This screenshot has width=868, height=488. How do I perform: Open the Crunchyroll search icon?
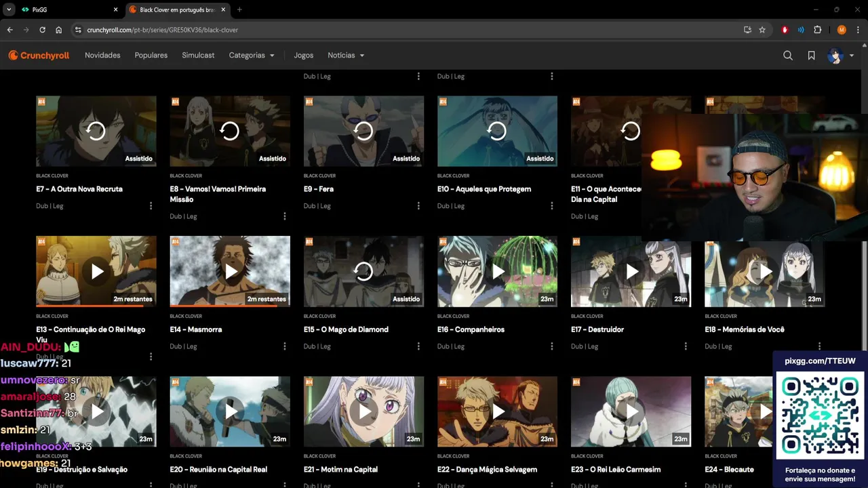tap(788, 56)
